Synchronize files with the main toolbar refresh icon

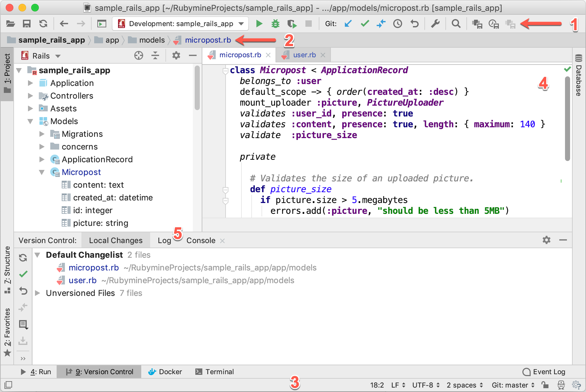pos(43,24)
